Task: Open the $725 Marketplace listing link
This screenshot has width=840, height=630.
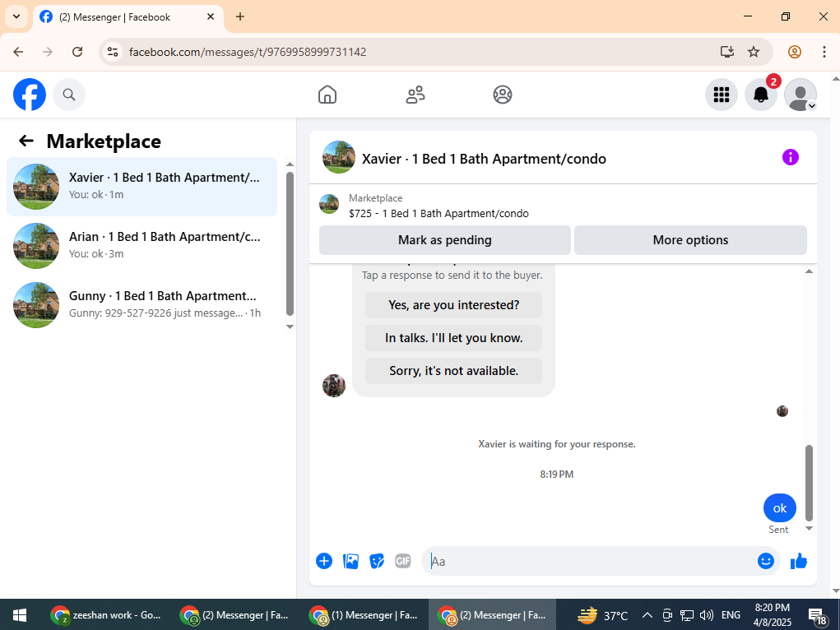Action: click(439, 213)
